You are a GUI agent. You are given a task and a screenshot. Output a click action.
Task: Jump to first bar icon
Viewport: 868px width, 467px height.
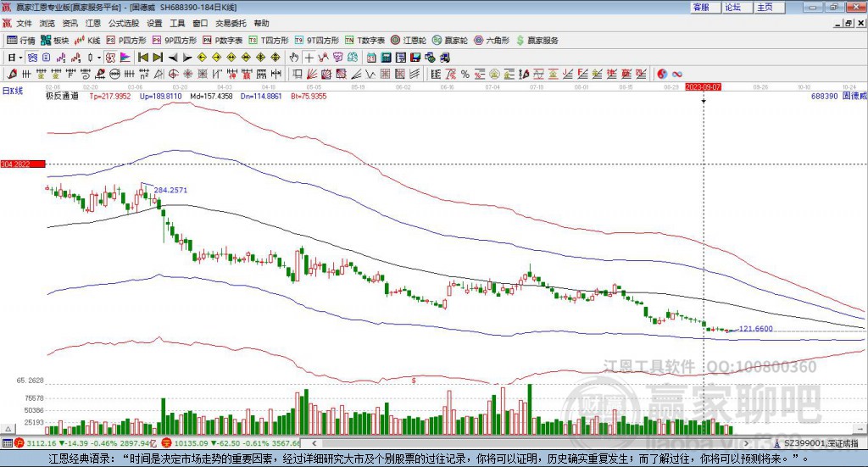tap(142, 58)
